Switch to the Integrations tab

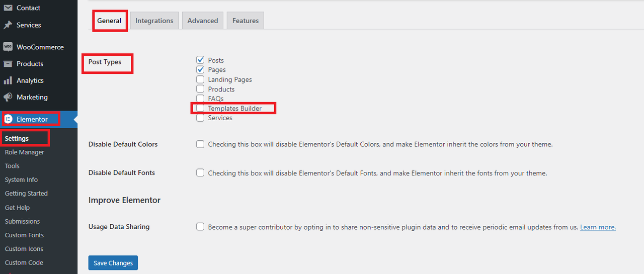point(154,21)
